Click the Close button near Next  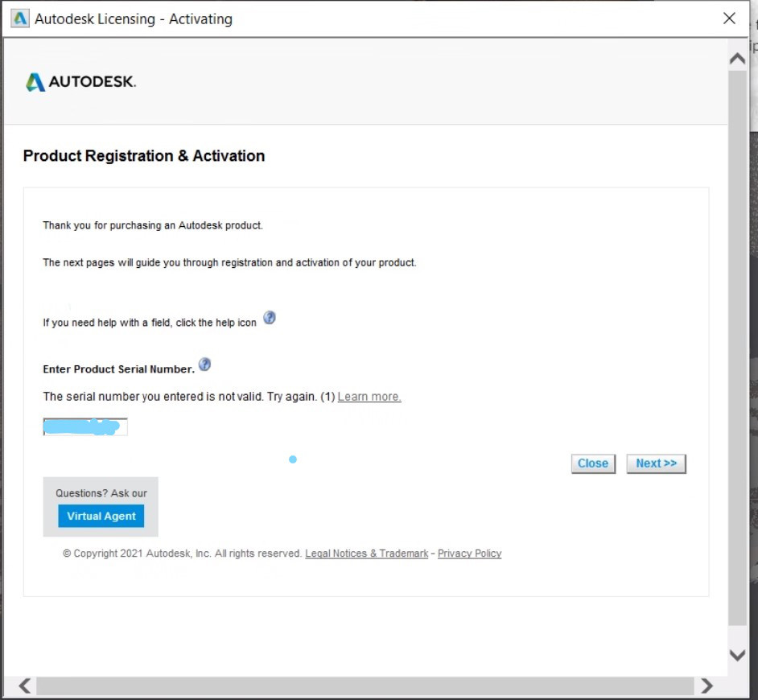(x=593, y=463)
